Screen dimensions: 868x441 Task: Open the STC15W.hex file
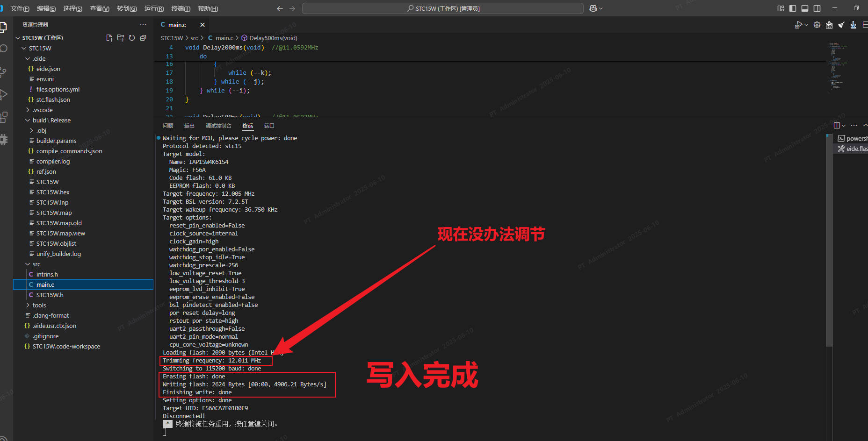[x=84, y=192]
